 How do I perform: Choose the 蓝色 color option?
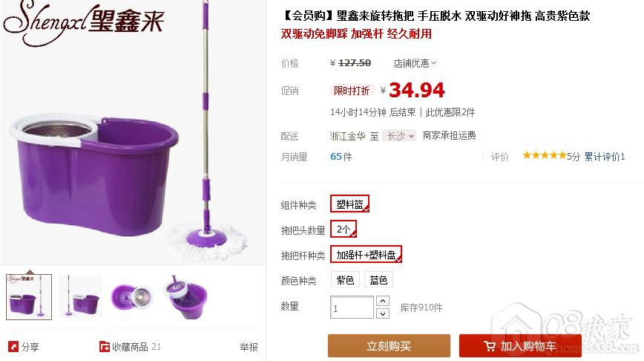[x=378, y=280]
